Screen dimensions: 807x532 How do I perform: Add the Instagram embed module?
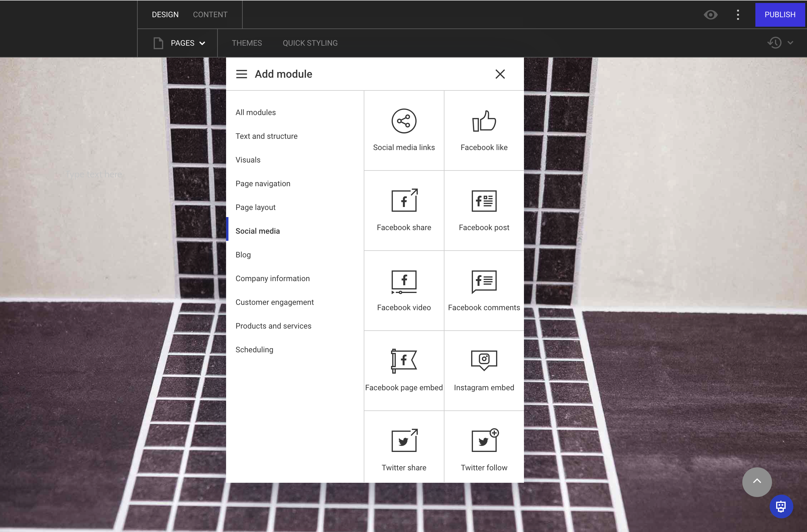pos(484,370)
